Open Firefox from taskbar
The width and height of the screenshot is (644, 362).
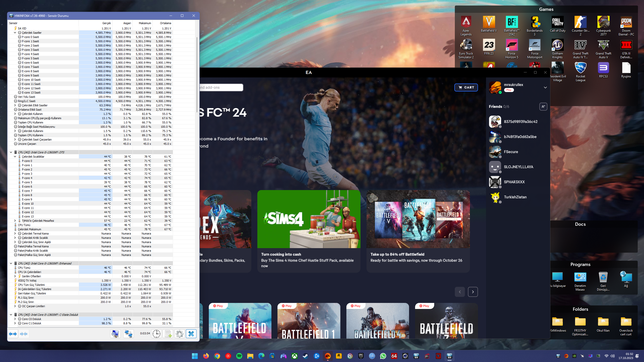pos(206,356)
